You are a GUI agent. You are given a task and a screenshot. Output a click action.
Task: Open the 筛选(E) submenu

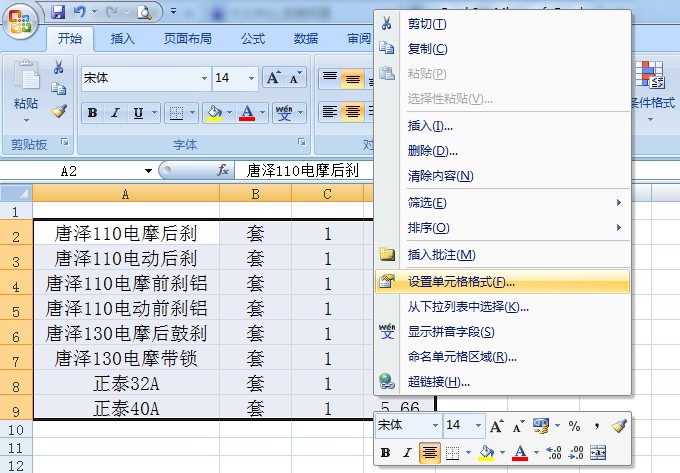coord(503,202)
